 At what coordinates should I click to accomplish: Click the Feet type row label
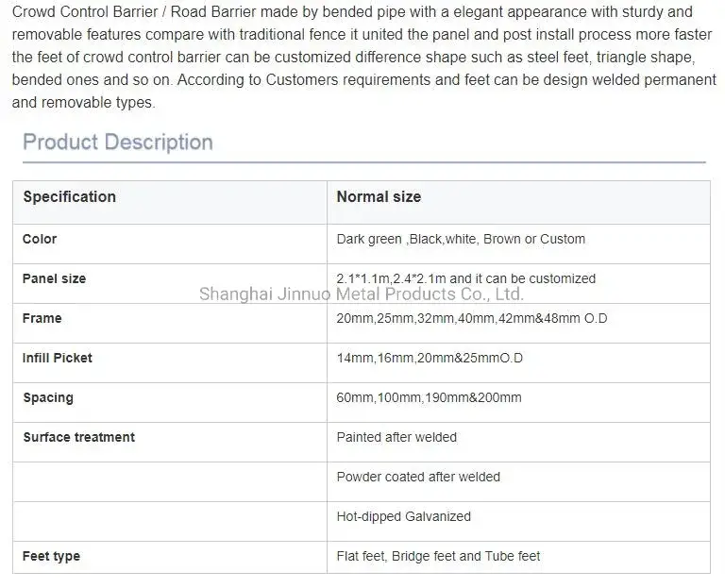coord(51,557)
